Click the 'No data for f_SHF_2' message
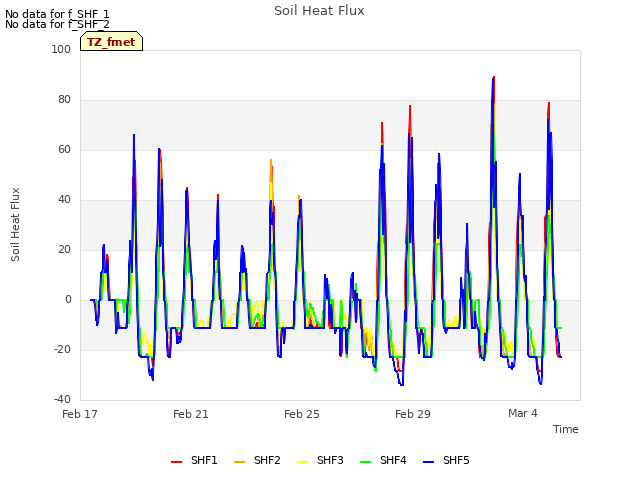The image size is (640, 480). 57,24
